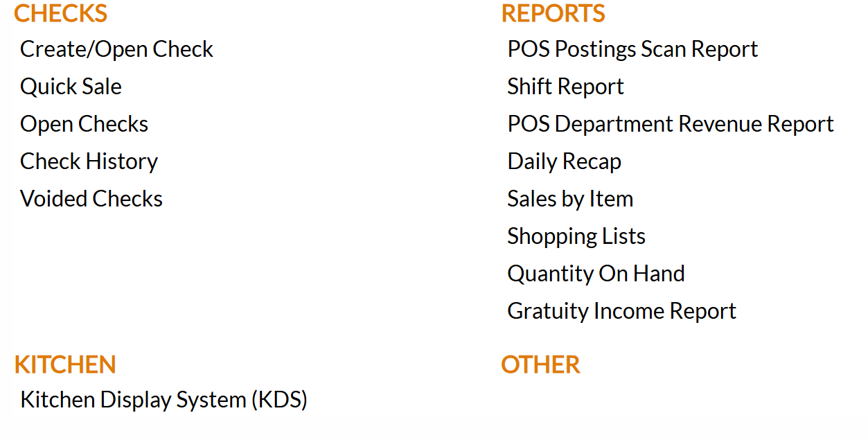The width and height of the screenshot is (868, 440).
Task: Open the Create/Open Check link
Action: (116, 49)
